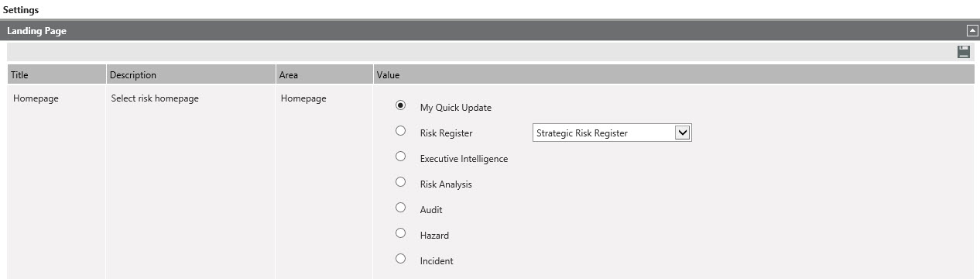Select the My Quick Update radio button
Viewport: 980px width, 279px height.
pyautogui.click(x=400, y=105)
